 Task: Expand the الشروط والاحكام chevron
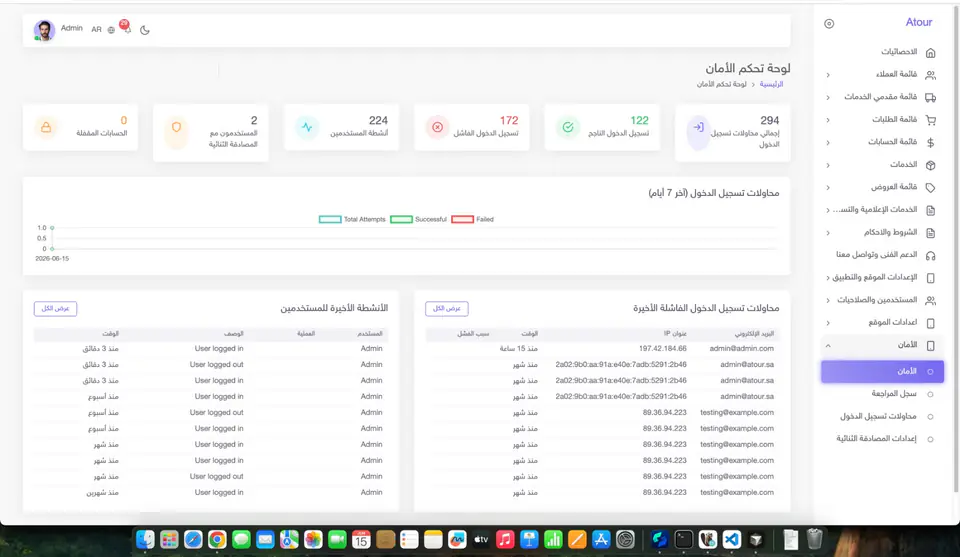(828, 233)
